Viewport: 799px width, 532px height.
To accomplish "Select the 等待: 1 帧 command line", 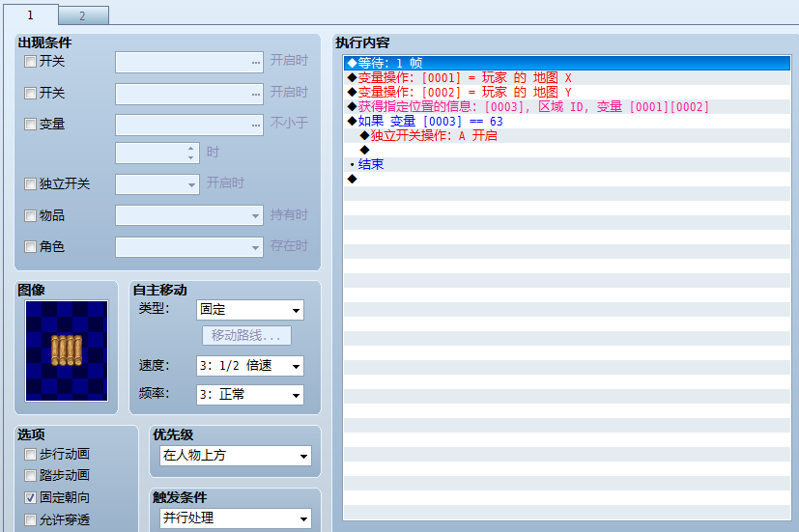I will point(567,63).
